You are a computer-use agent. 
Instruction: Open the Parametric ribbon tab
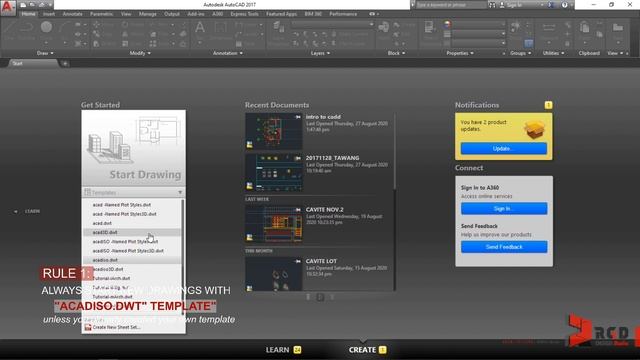pos(101,14)
